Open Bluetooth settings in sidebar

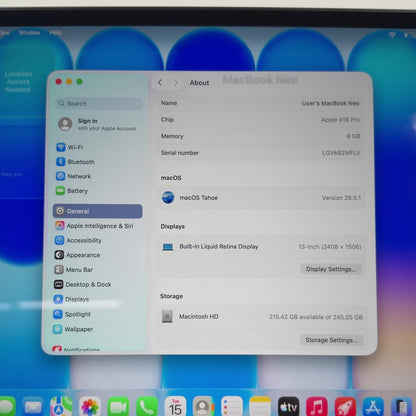click(75, 162)
